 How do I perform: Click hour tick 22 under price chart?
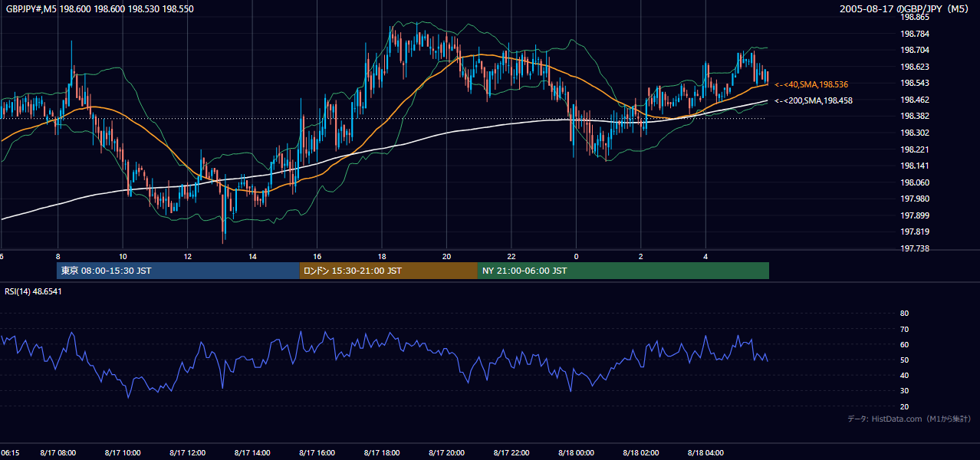click(x=511, y=256)
